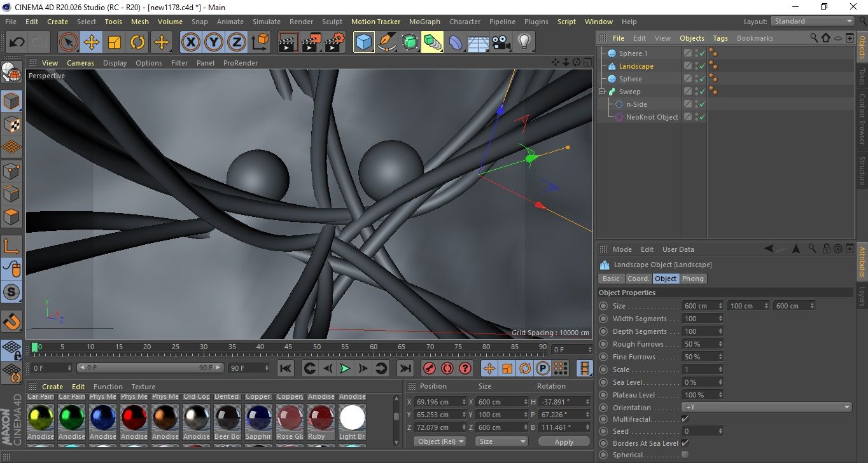This screenshot has width=868, height=463.
Task: Activate the Move tool
Action: point(92,43)
